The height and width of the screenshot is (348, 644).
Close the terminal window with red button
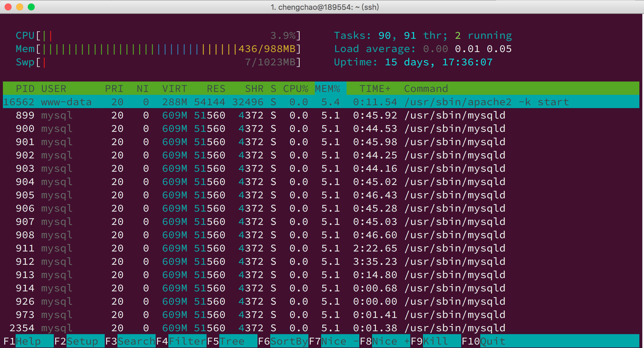[x=8, y=7]
